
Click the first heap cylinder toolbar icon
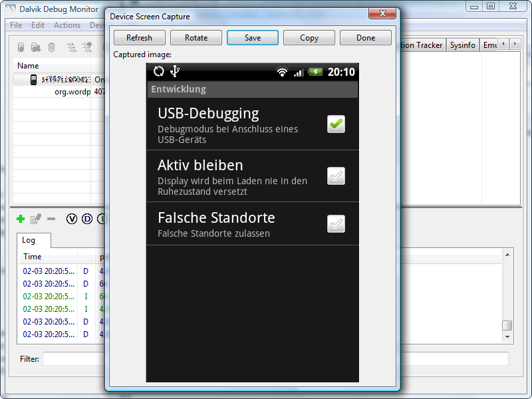click(21, 47)
